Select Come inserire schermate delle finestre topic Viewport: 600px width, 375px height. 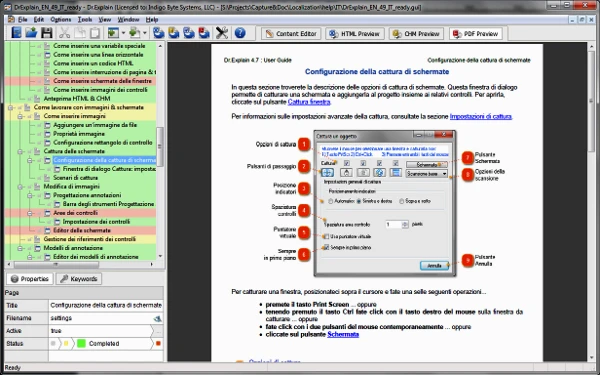(103, 81)
